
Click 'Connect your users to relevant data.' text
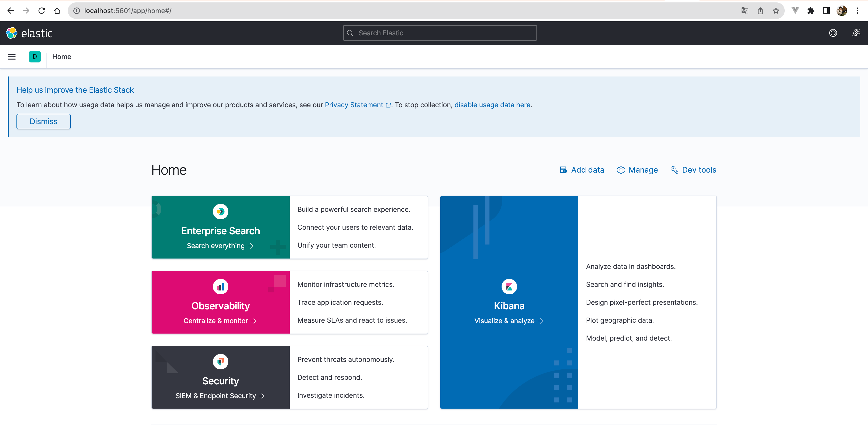[355, 227]
